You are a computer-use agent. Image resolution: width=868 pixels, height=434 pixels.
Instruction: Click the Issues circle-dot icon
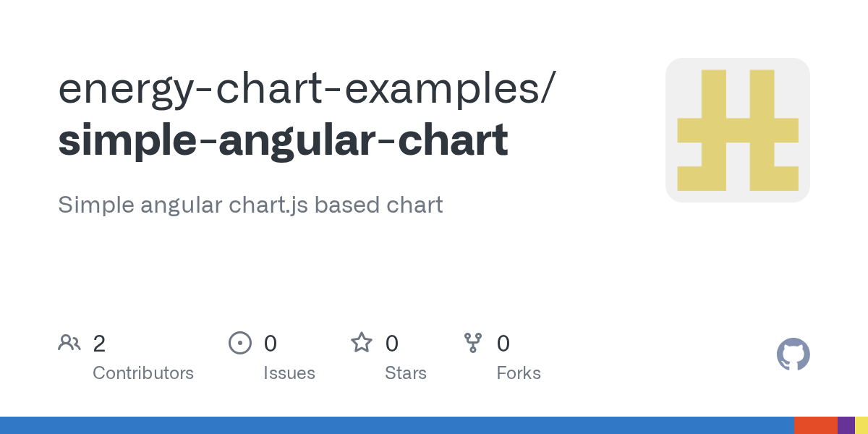(239, 343)
